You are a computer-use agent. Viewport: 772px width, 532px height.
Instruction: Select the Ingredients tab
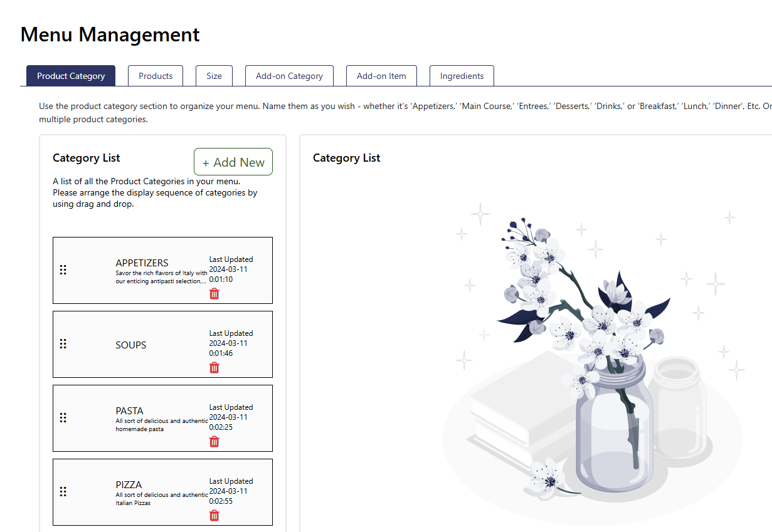pyautogui.click(x=462, y=76)
